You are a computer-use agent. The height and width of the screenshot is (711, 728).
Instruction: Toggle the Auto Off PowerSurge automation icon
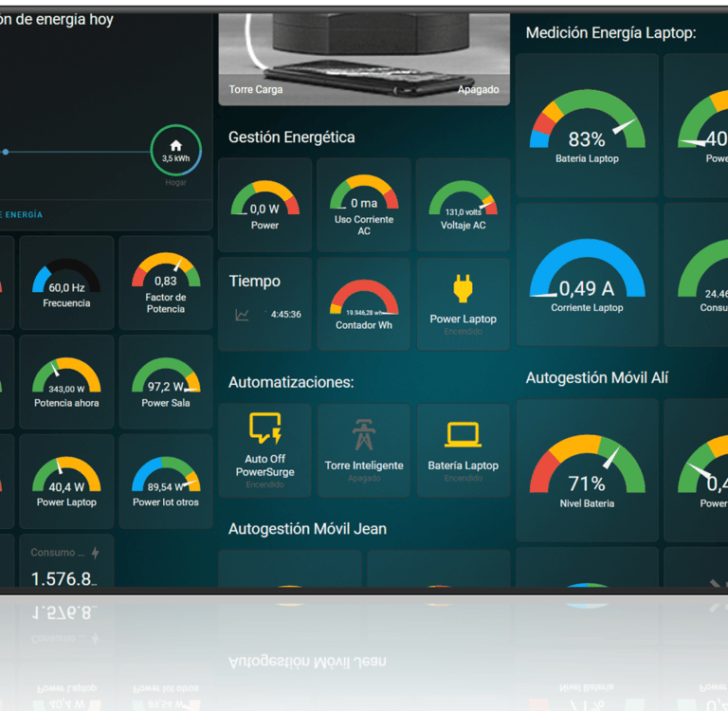tap(265, 428)
